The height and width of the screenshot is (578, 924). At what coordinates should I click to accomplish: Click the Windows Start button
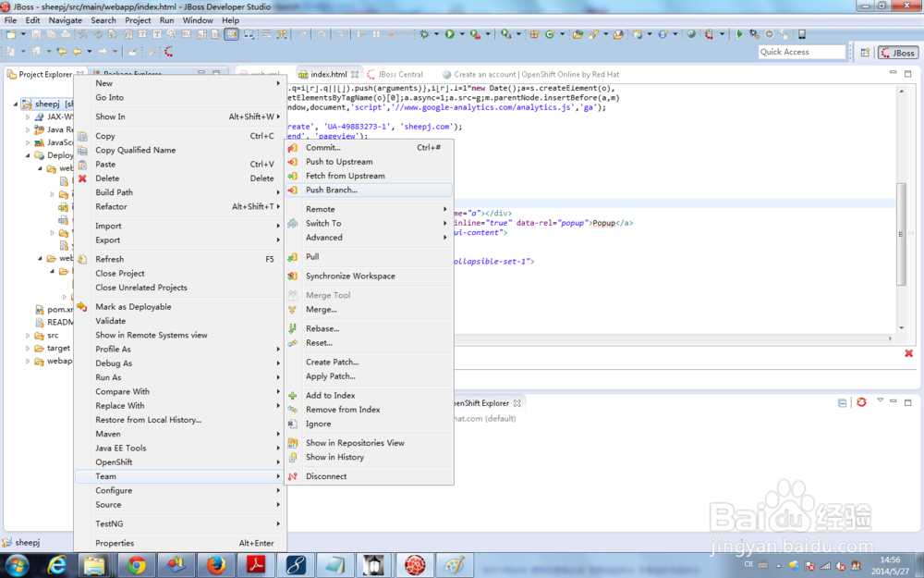pyautogui.click(x=17, y=566)
